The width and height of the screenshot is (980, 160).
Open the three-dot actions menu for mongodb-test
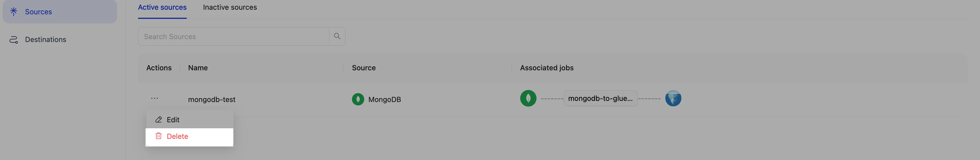[155, 98]
